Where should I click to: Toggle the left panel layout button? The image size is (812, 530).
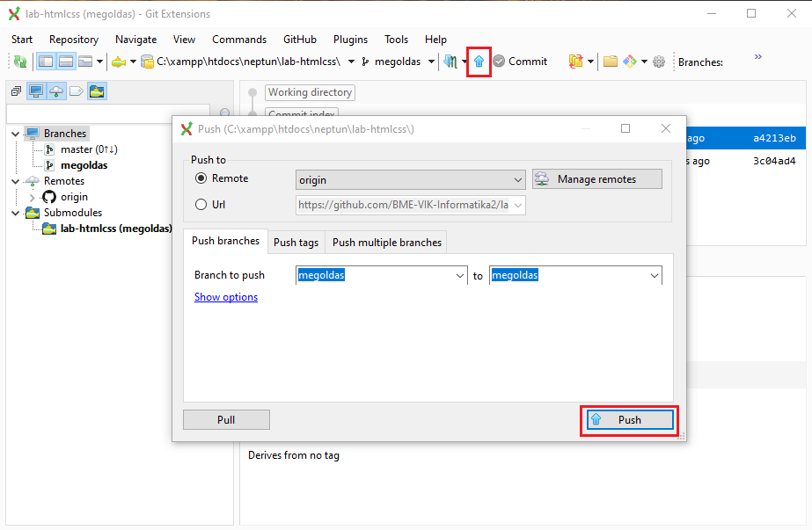pyautogui.click(x=44, y=62)
